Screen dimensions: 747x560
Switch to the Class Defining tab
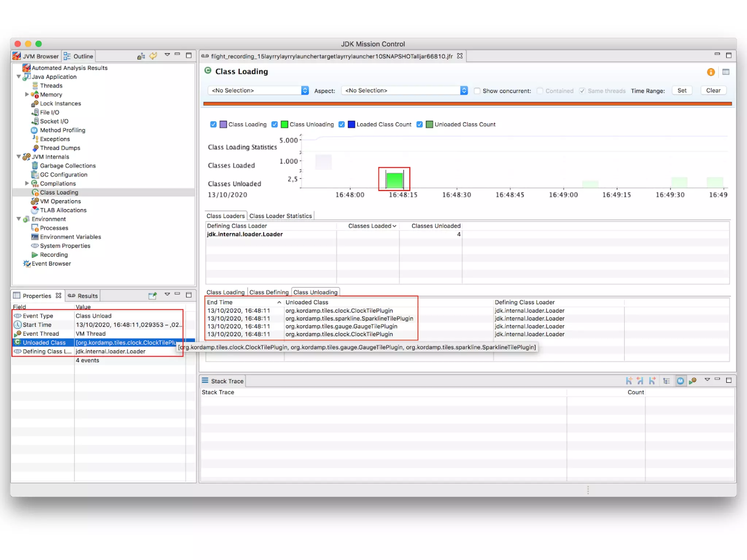tap(269, 292)
